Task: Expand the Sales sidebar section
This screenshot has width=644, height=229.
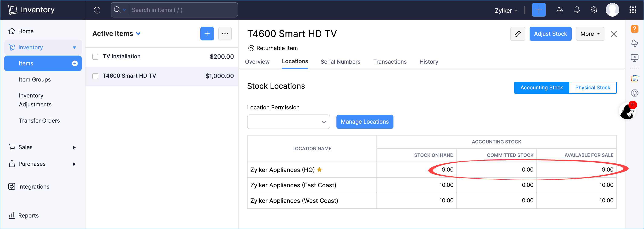Action: tap(74, 147)
